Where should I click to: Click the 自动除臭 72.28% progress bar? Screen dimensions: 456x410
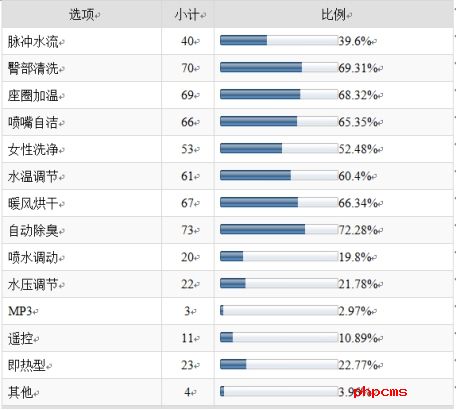[x=279, y=229]
